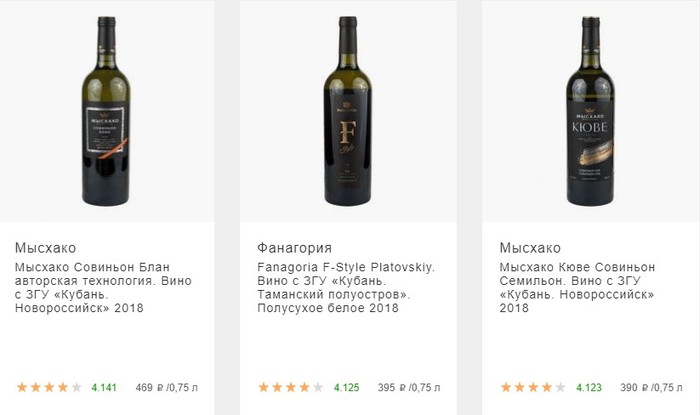Click the gray fifth star on the Fanagoria card
This screenshot has height=415, width=700.
click(x=318, y=387)
